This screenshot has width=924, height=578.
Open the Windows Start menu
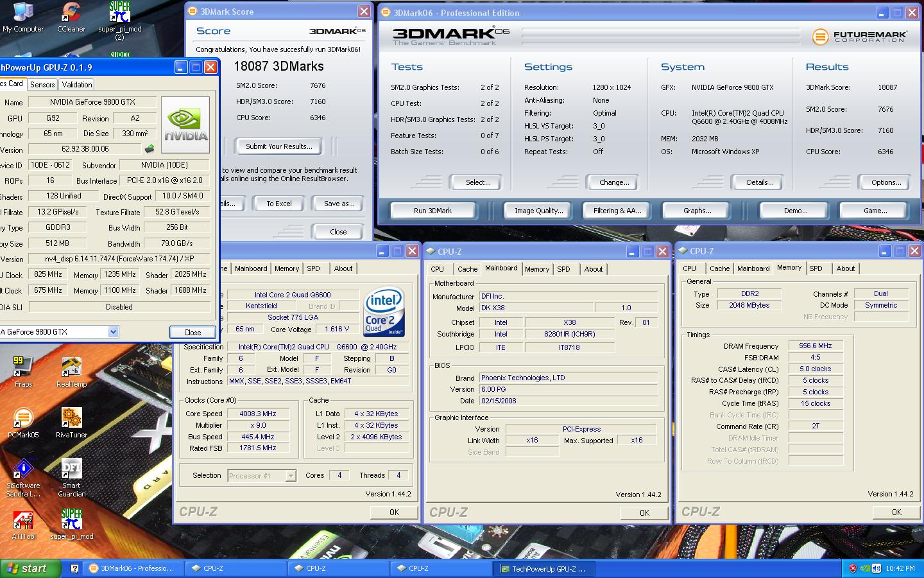point(30,568)
